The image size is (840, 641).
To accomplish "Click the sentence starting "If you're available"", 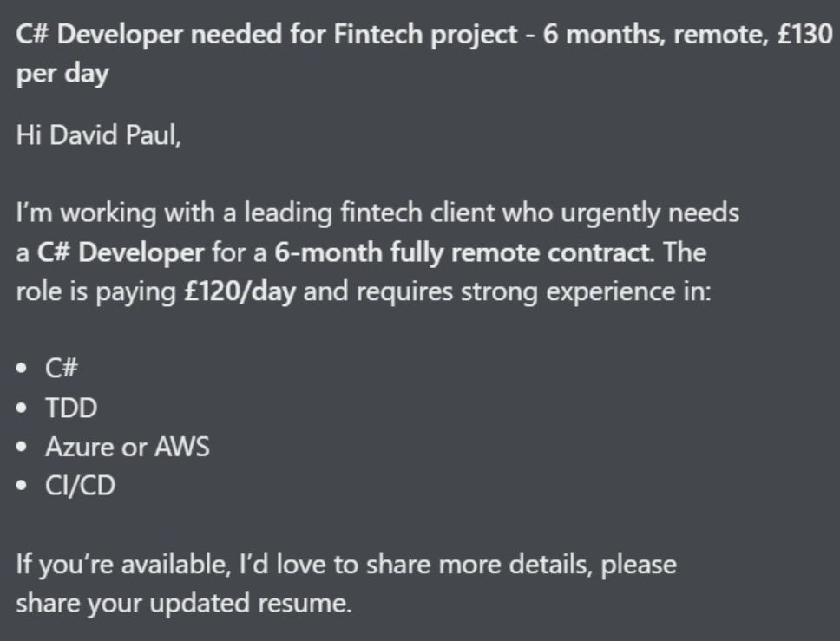I will pyautogui.click(x=347, y=565).
